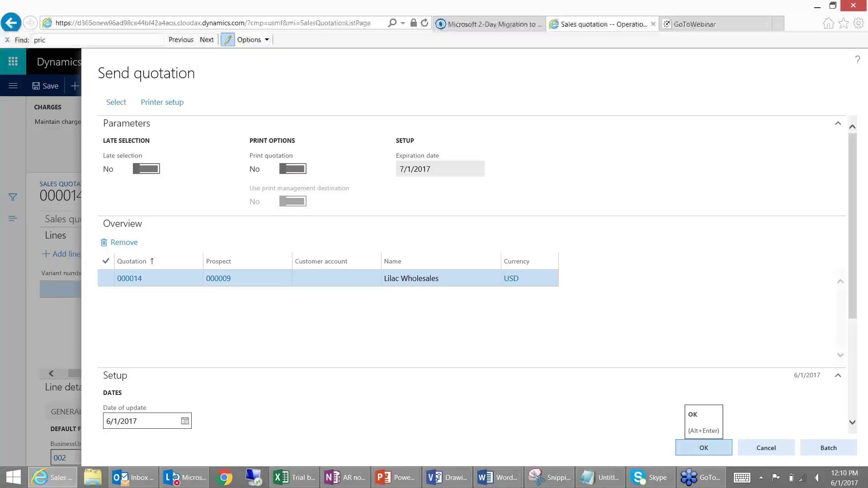Toggle Late selection to Yes

[146, 168]
